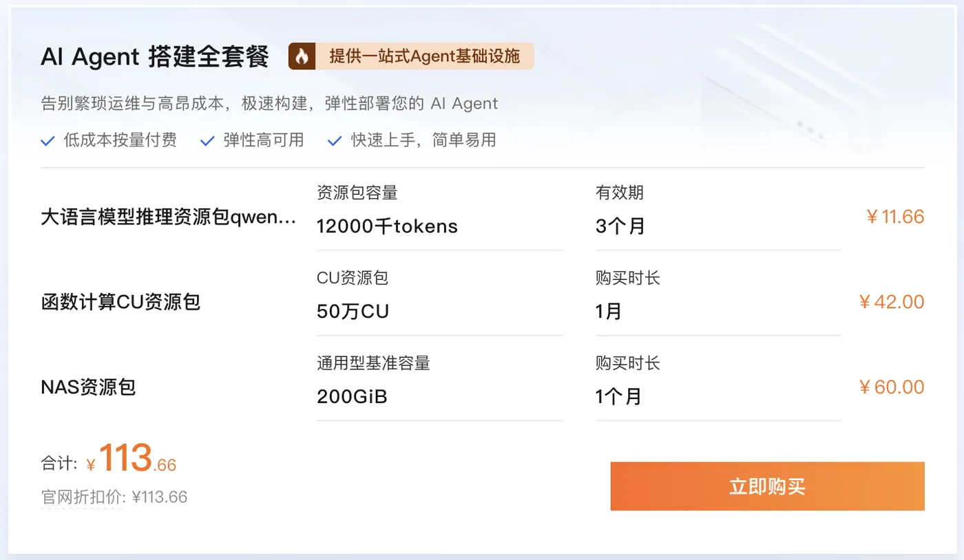The image size is (964, 560).
Task: Click the blue checkmark beside 低成本按量付费
Action: tap(48, 140)
